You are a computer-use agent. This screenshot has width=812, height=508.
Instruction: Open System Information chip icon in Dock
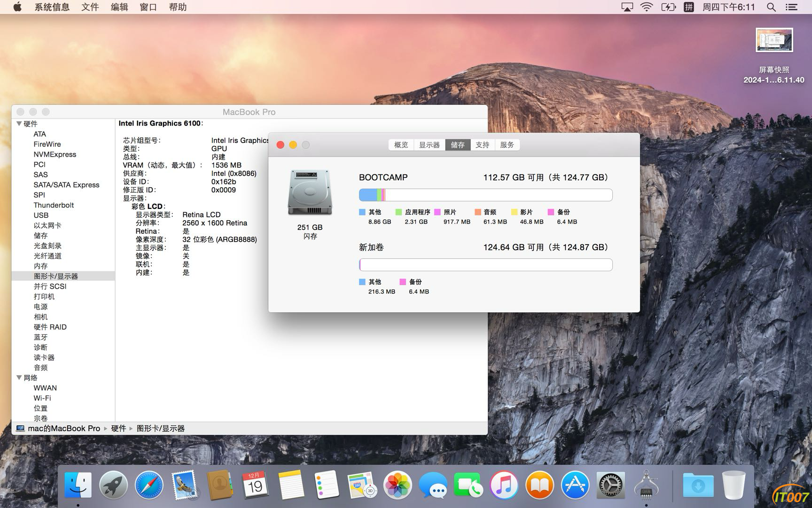[646, 485]
